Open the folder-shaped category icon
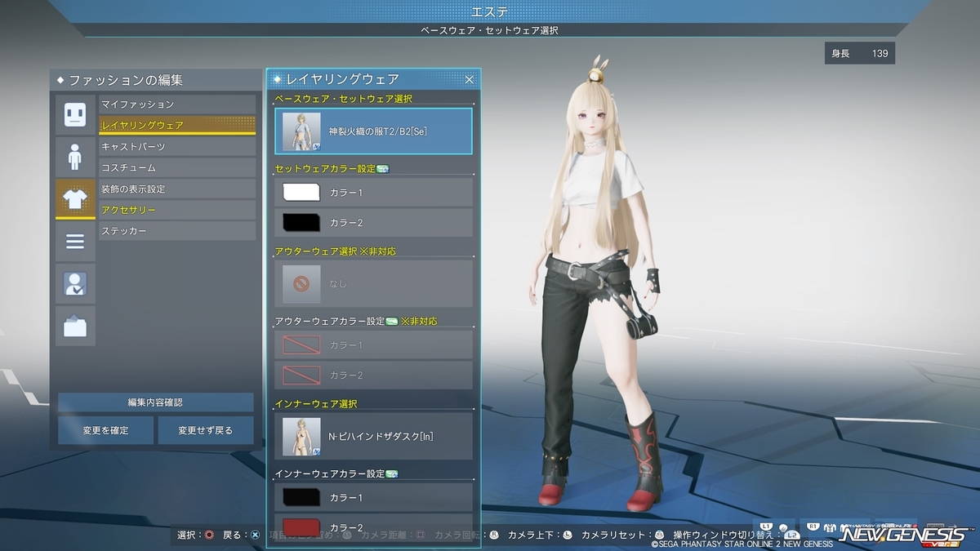980x551 pixels. [75, 326]
